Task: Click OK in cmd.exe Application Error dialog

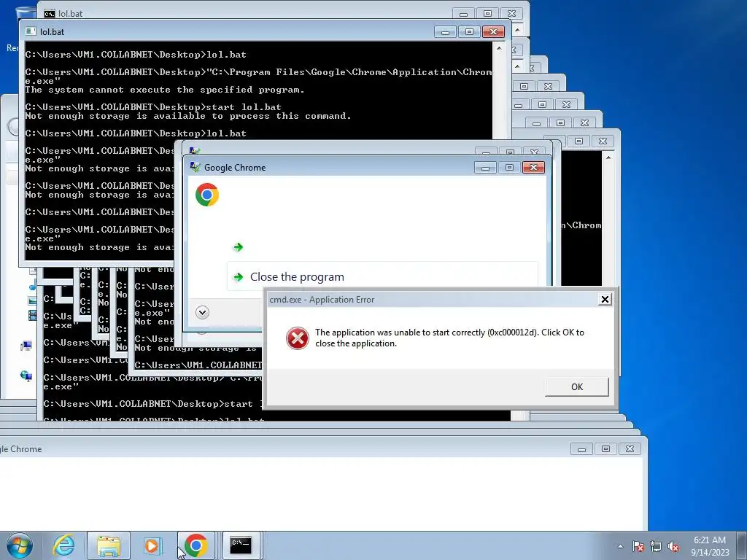Action: point(576,386)
